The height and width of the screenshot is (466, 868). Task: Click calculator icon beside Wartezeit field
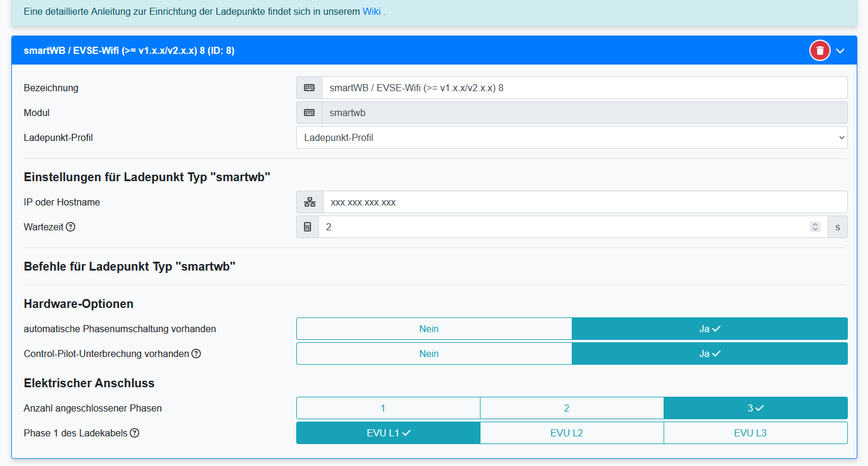click(x=308, y=227)
